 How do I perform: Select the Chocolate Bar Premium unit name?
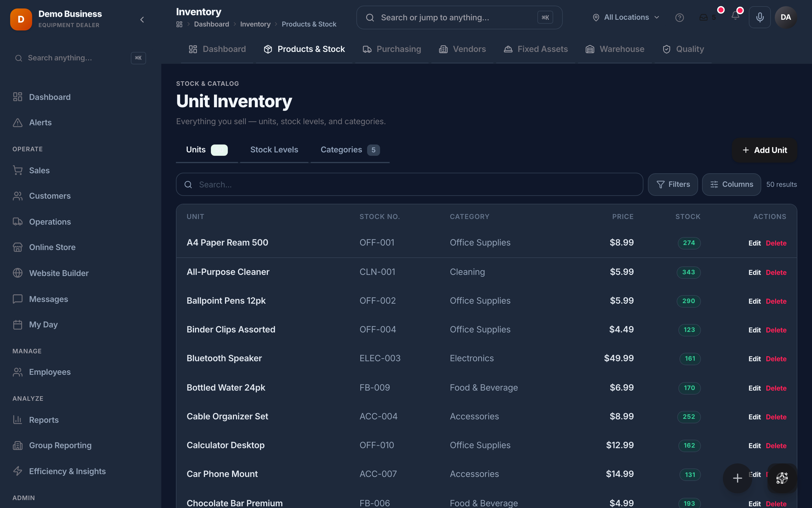pos(235,503)
